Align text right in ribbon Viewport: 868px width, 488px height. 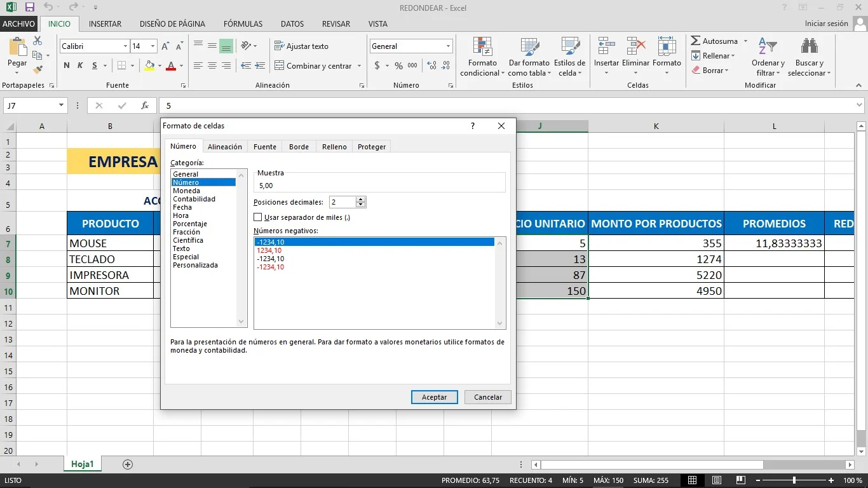point(226,65)
